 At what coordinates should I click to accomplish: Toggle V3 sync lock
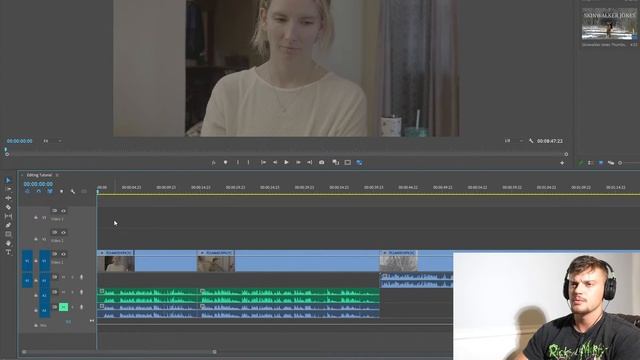point(54,211)
